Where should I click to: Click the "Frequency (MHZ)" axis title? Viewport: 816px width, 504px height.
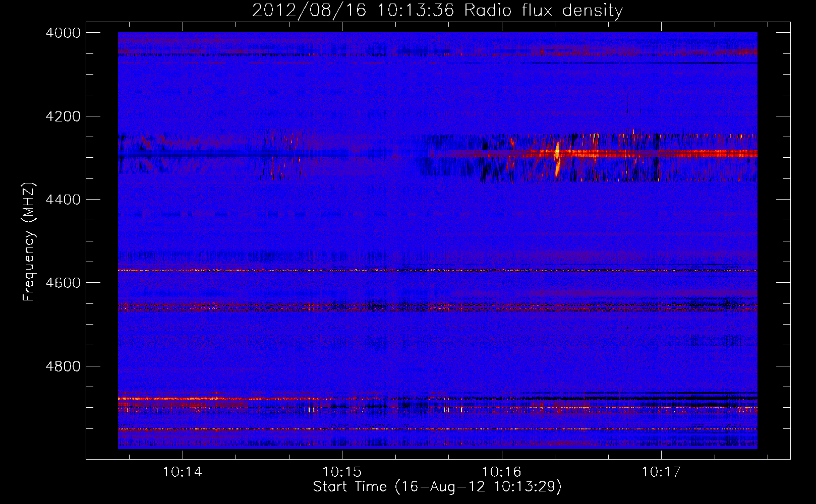(29, 242)
